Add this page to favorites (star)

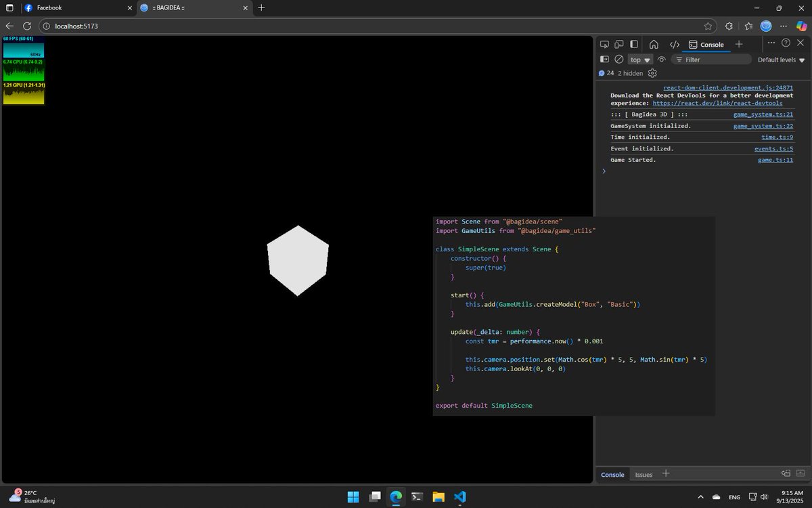(x=708, y=26)
